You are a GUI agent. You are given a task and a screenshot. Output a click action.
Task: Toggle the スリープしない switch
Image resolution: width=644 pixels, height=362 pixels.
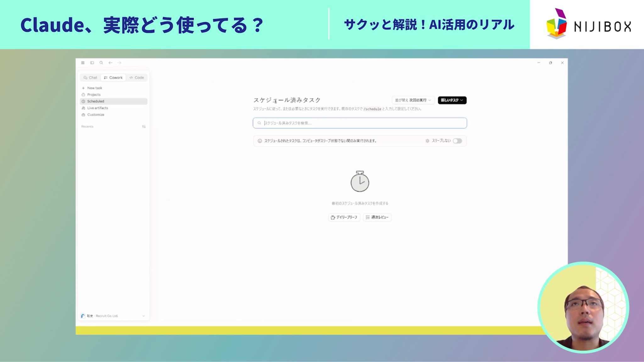[x=457, y=141]
